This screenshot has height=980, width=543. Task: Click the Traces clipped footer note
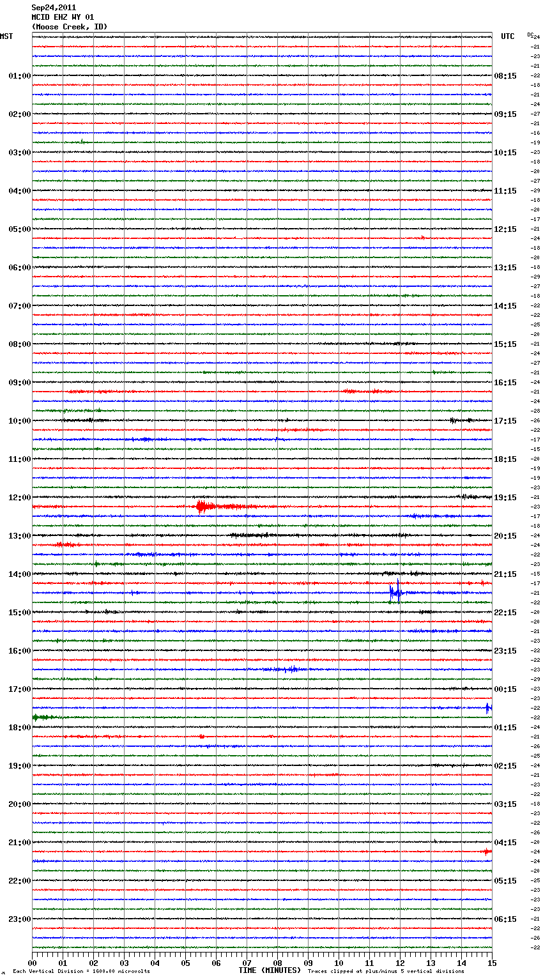386,972
